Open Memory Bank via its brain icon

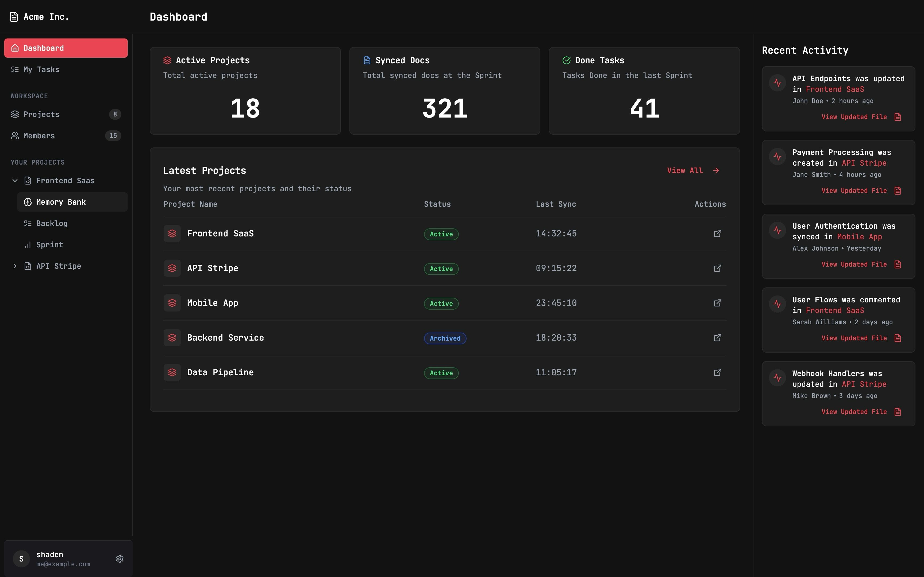click(27, 202)
